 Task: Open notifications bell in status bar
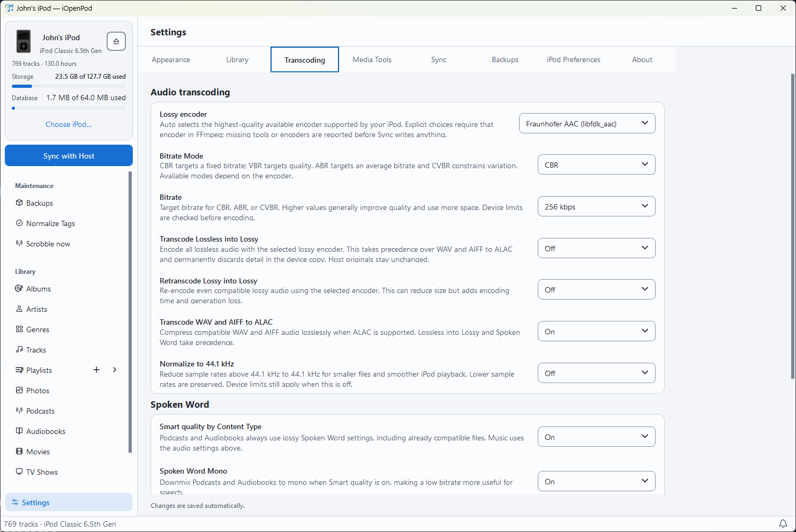point(783,524)
